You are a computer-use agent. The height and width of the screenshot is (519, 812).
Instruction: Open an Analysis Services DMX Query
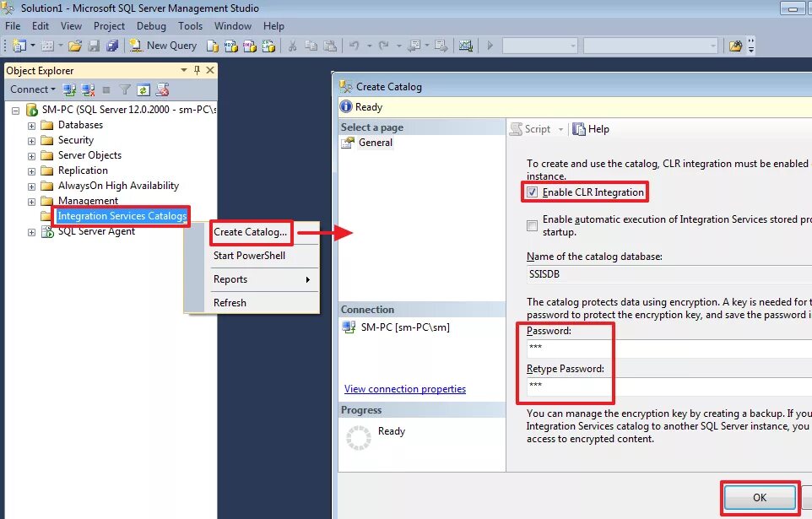coord(250,46)
